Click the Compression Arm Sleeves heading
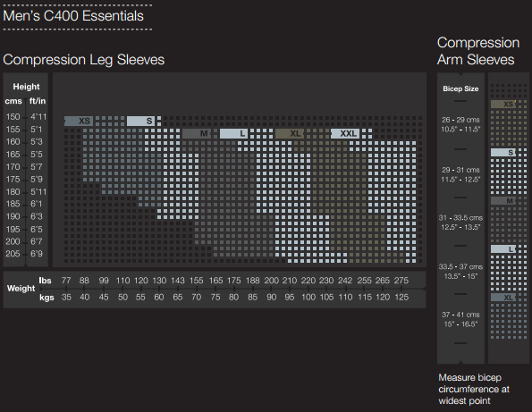532x412 pixels. pyautogui.click(x=478, y=51)
